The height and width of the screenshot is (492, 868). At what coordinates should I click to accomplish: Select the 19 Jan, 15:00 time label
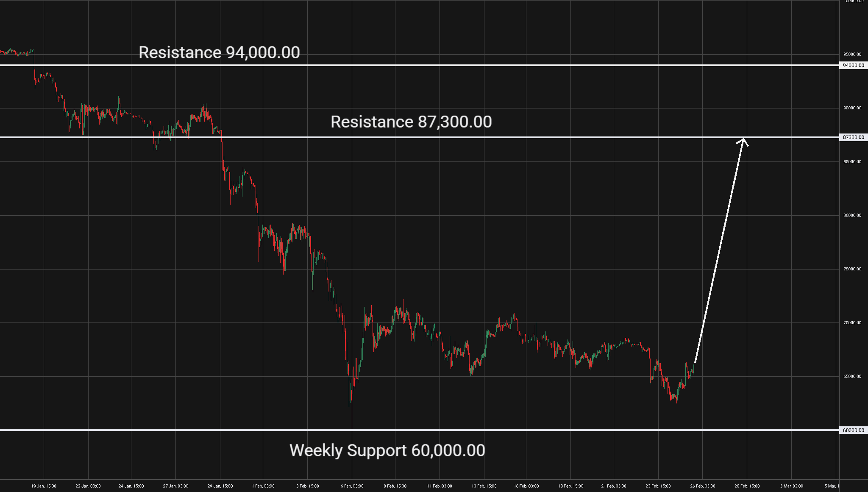pyautogui.click(x=44, y=486)
